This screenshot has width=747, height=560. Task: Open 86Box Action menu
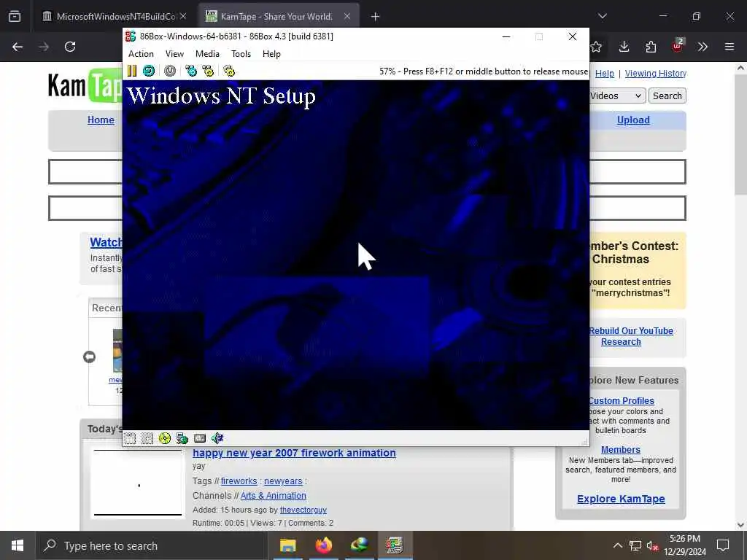pyautogui.click(x=141, y=54)
